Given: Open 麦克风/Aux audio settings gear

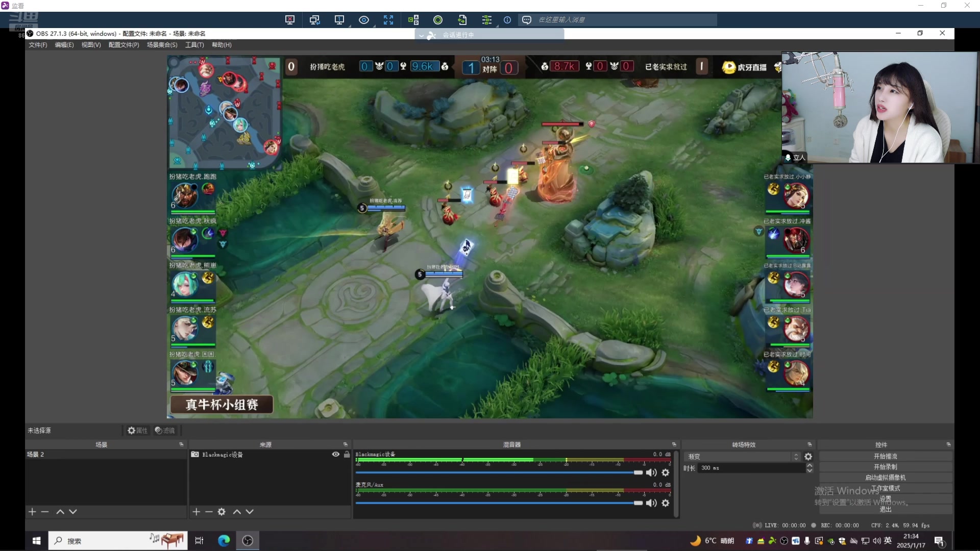Looking at the screenshot, I should pos(666,503).
